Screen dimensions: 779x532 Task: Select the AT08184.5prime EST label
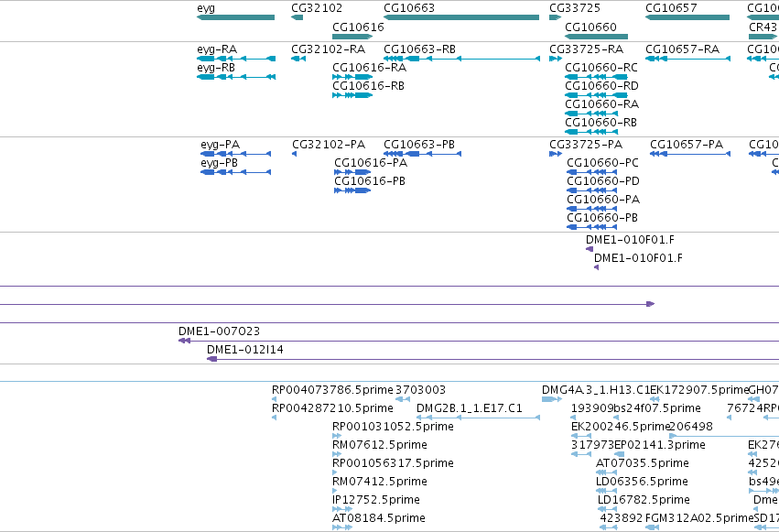click(379, 518)
